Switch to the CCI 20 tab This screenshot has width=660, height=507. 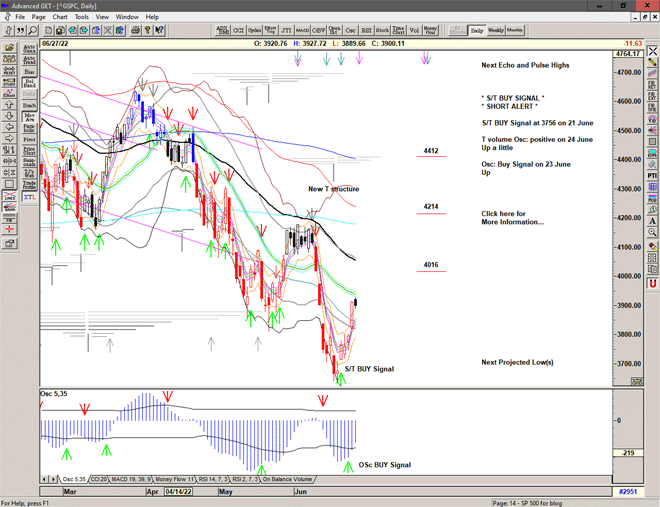pos(99,480)
